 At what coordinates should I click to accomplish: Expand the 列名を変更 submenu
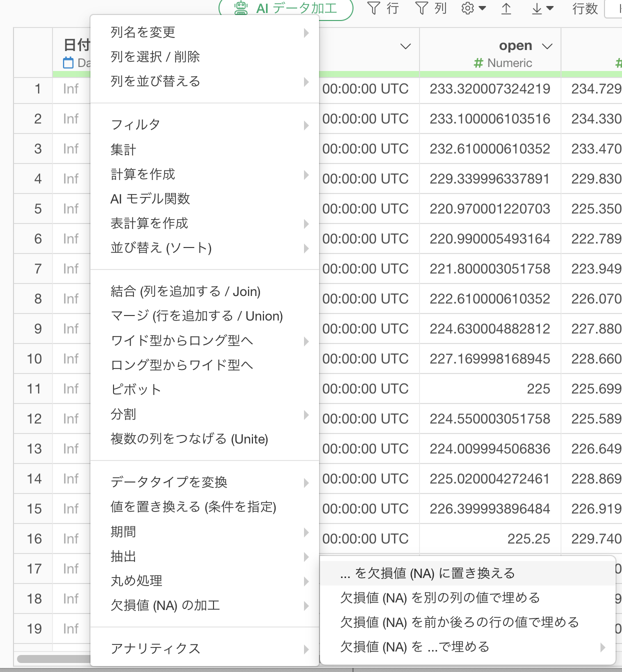(x=306, y=33)
